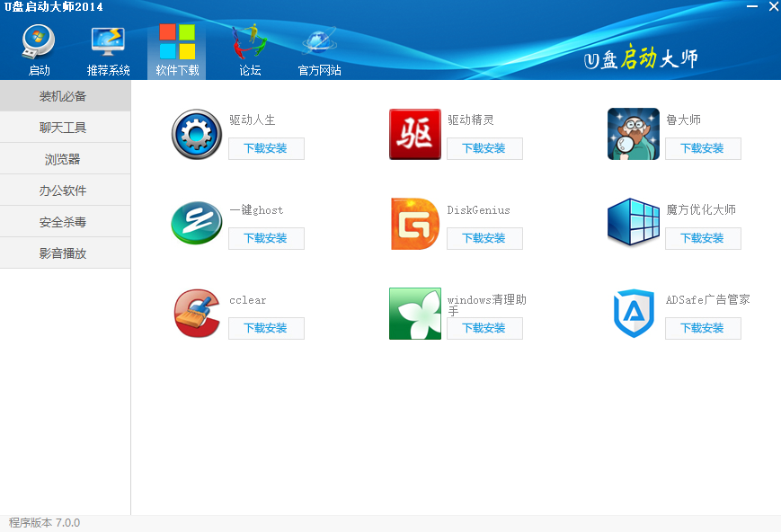Click the cclear name text
This screenshot has height=532, width=781.
247,300
